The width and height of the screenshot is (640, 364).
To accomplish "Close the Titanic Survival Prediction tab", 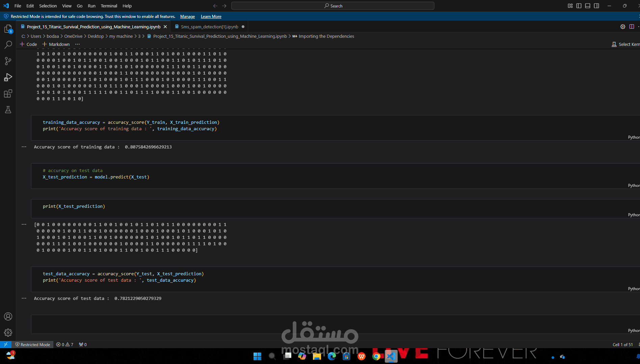I will click(165, 27).
